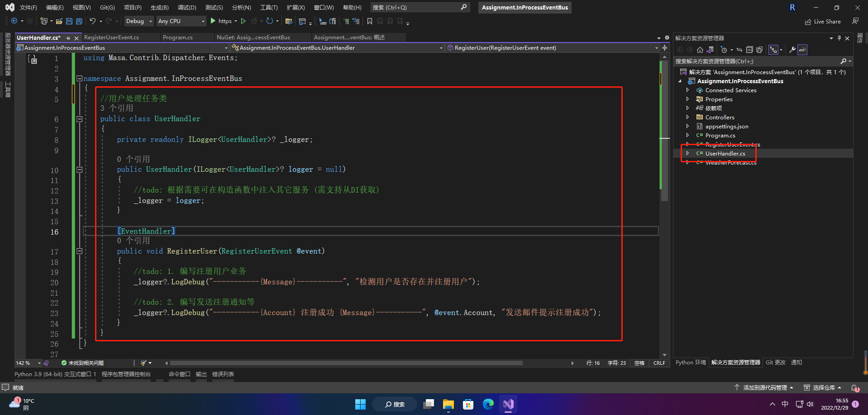Expand the 依赖项 node
This screenshot has height=415, width=868.
coord(687,108)
